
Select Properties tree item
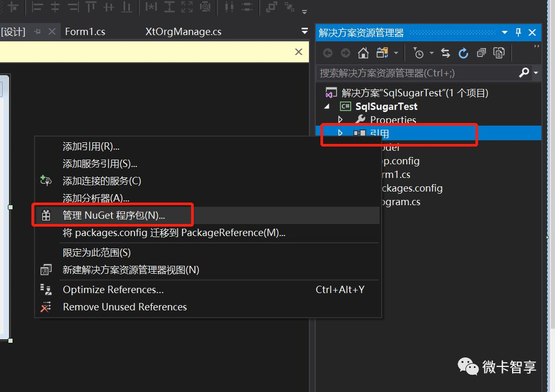pyautogui.click(x=393, y=120)
